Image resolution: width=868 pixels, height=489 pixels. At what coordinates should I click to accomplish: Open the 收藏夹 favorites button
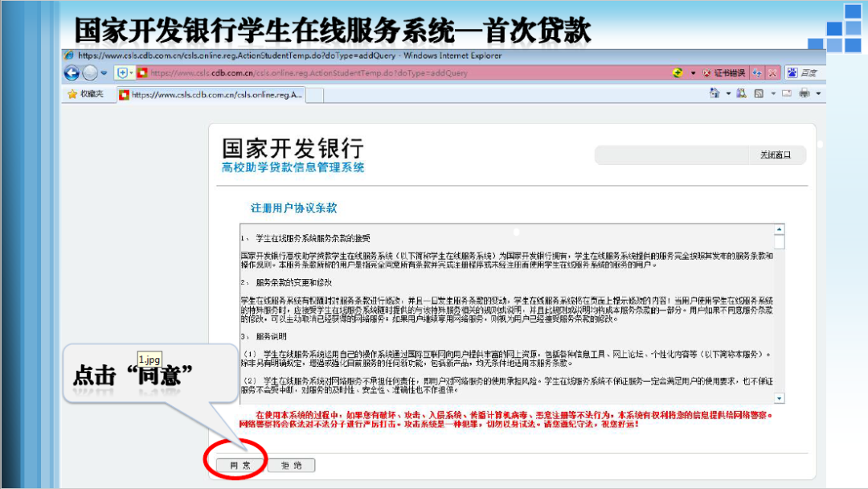click(86, 94)
